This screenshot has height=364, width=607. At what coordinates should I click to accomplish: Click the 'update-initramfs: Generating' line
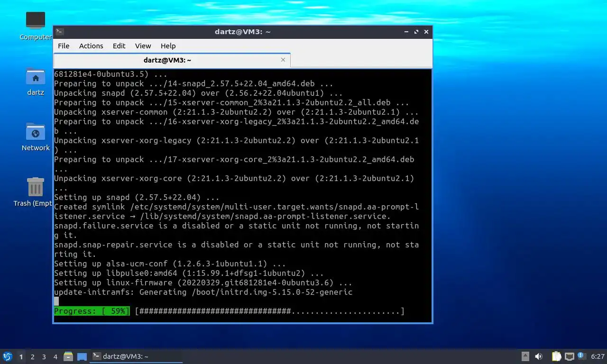[203, 292]
